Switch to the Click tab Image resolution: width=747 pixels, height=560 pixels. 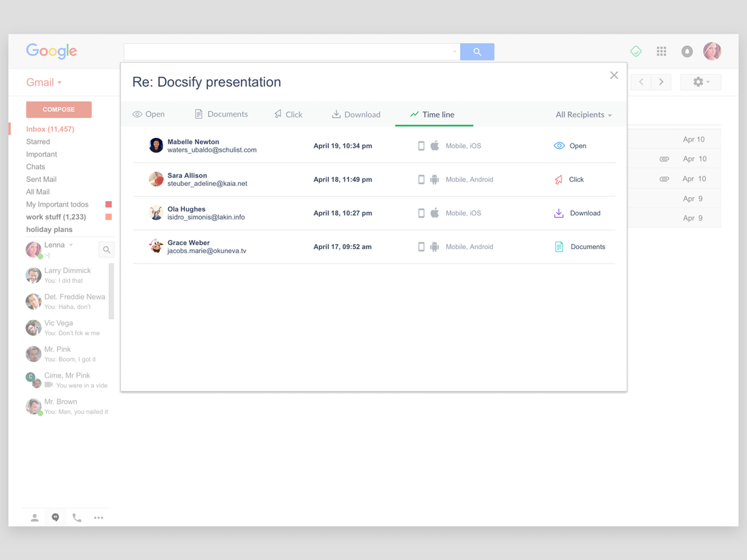point(288,115)
